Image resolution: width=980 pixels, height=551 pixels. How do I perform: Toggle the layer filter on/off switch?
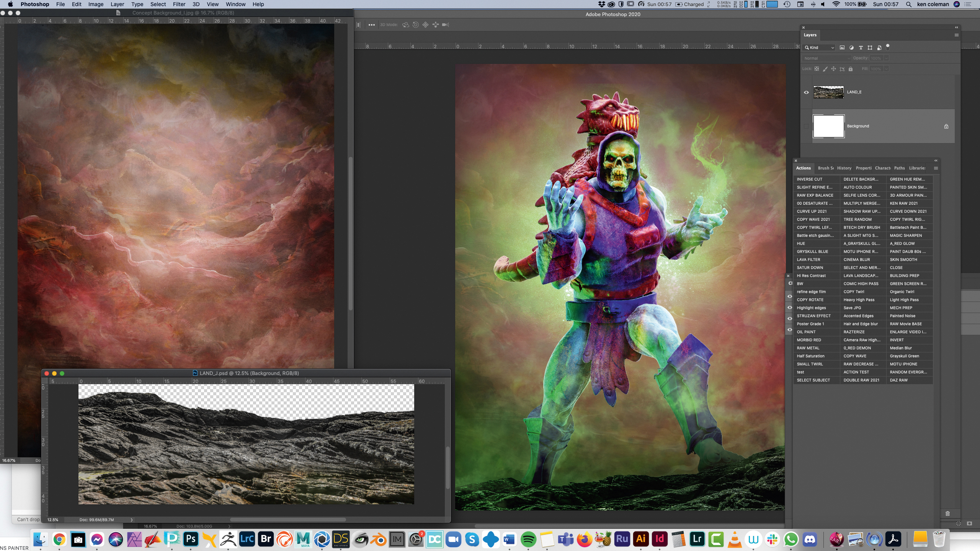pos(888,47)
